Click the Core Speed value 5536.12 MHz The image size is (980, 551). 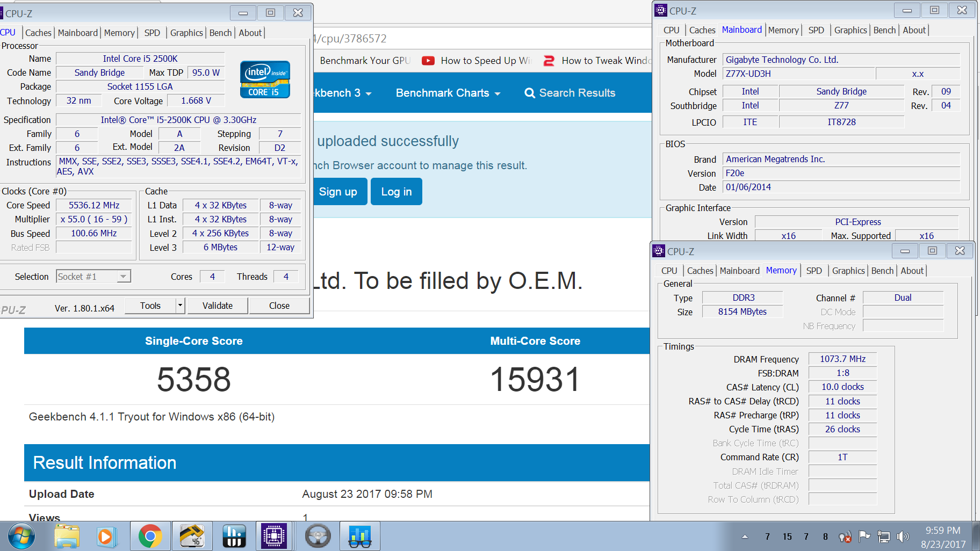(x=94, y=205)
